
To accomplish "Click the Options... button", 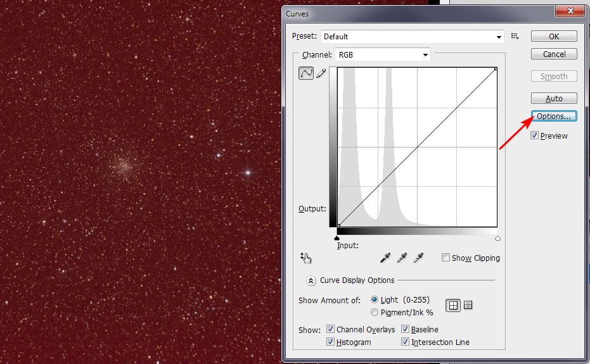I will [554, 116].
